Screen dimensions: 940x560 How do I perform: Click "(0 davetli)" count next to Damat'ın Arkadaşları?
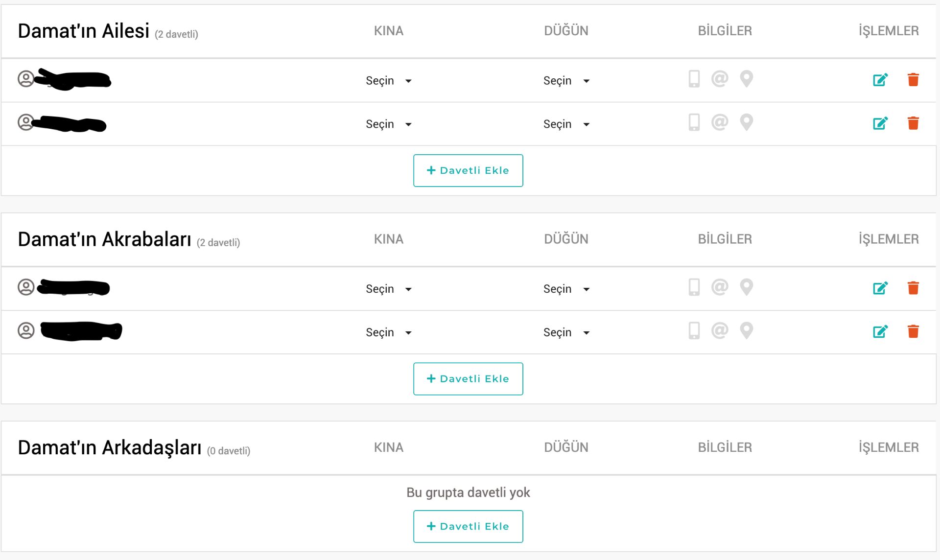[229, 451]
